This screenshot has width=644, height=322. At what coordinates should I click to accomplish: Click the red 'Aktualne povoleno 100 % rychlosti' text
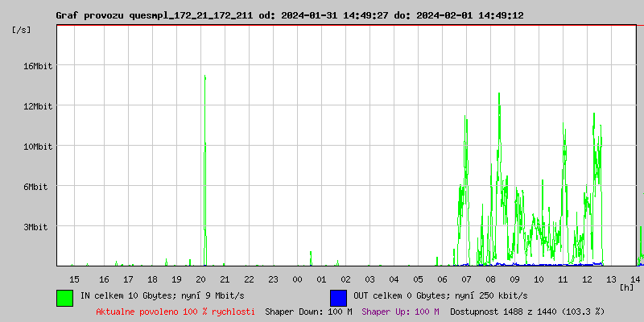tap(175, 312)
